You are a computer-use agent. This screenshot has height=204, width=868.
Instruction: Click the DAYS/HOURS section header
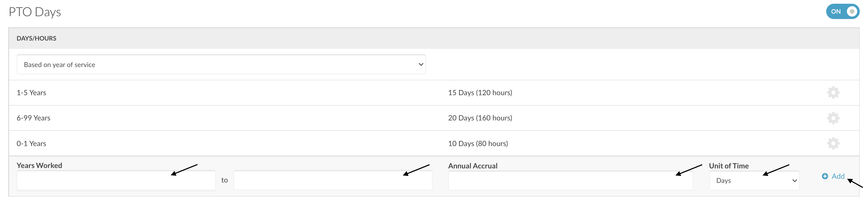36,38
